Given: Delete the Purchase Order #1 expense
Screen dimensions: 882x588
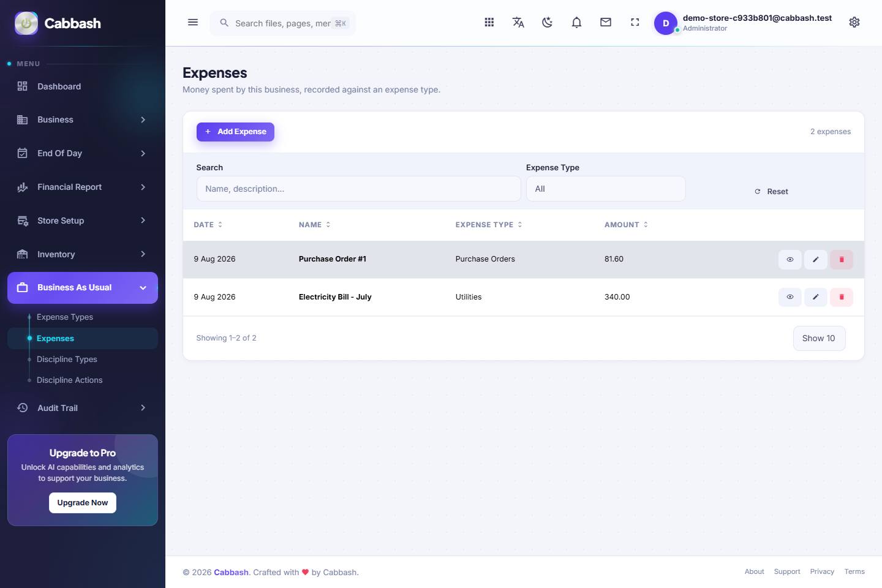Looking at the screenshot, I should click(x=842, y=260).
